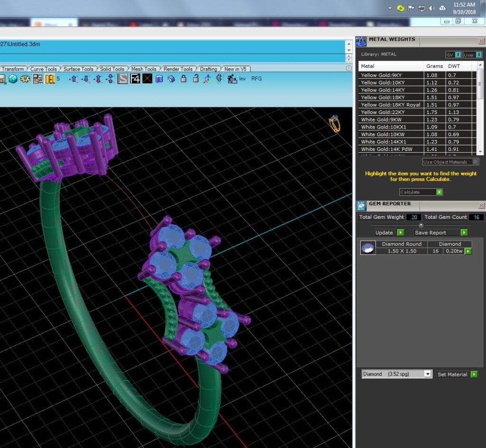Switch to the Drafting tab
This screenshot has height=448, width=486.
pos(208,69)
